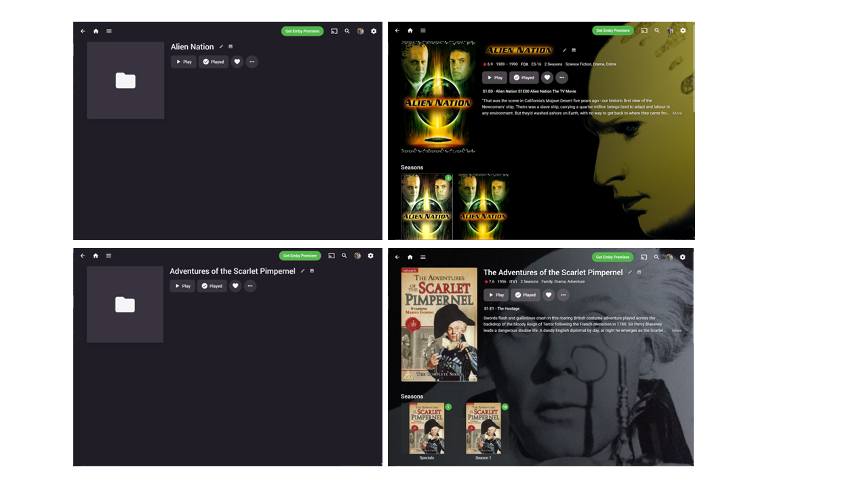Click pencil beside The Adventures of the Scarlet Pimpernel

click(x=630, y=272)
